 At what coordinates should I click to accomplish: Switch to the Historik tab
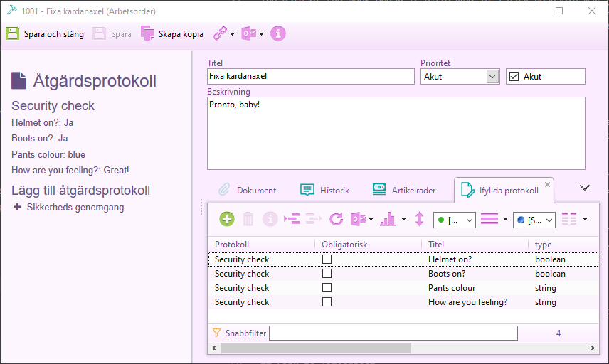pyautogui.click(x=325, y=190)
